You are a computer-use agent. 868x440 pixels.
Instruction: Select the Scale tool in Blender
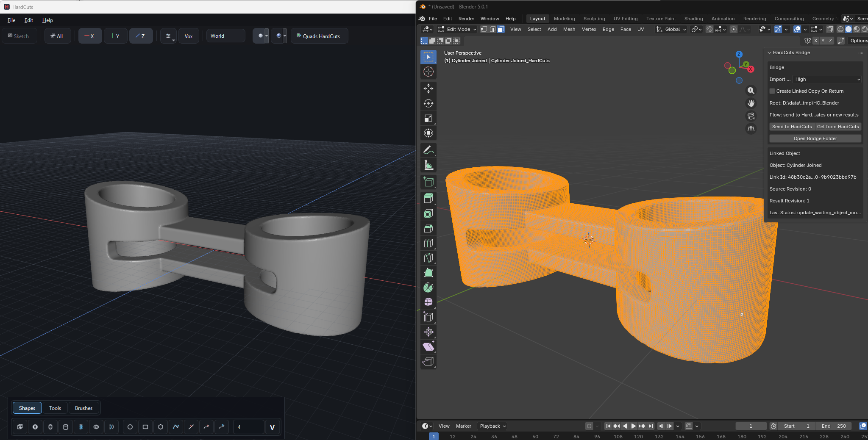(428, 118)
